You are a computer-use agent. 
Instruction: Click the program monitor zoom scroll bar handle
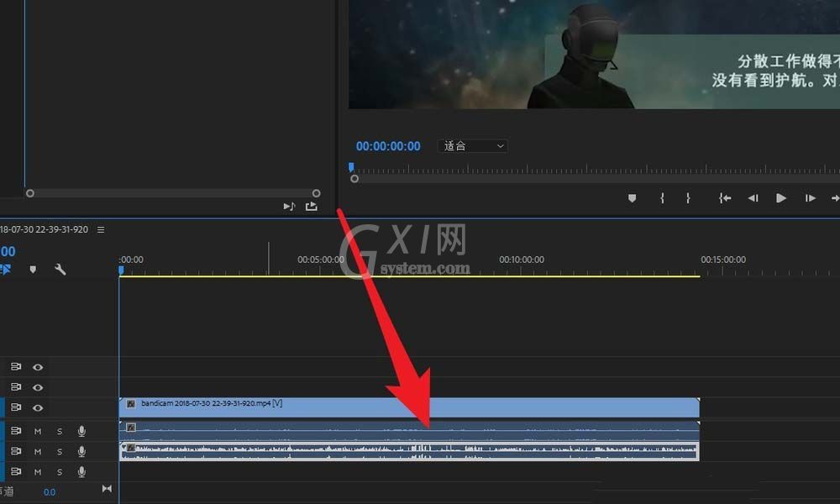point(354,179)
